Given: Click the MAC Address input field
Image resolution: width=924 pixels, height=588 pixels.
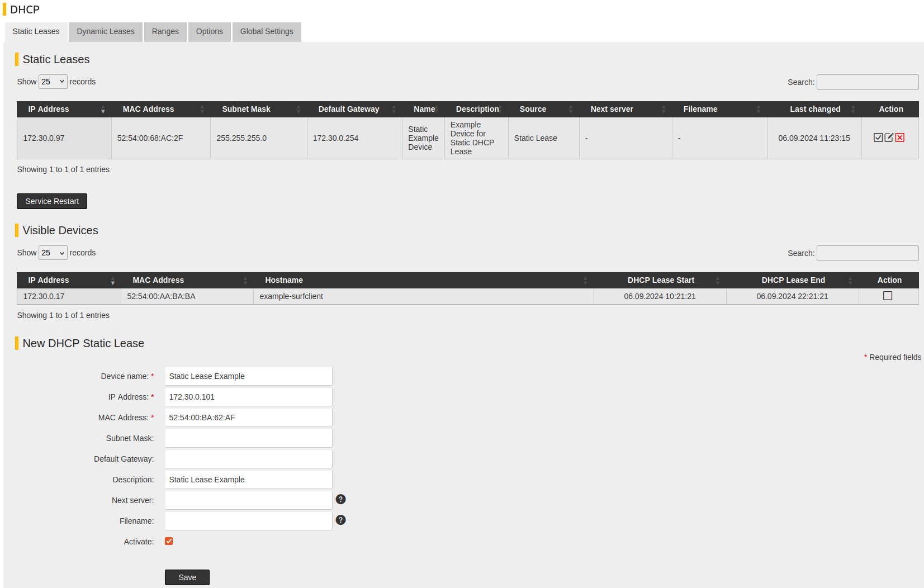Looking at the screenshot, I should pyautogui.click(x=249, y=418).
